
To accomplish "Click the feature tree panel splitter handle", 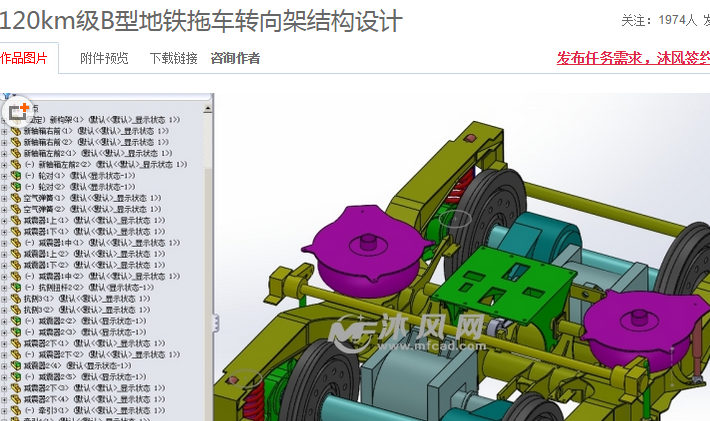I will (x=216, y=323).
